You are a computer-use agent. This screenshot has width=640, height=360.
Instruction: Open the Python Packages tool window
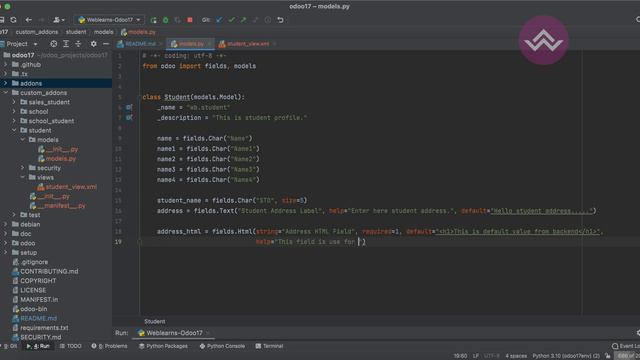point(163,346)
